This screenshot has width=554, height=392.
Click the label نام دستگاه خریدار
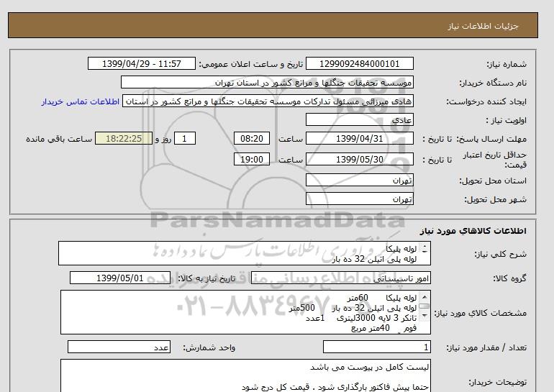point(494,83)
